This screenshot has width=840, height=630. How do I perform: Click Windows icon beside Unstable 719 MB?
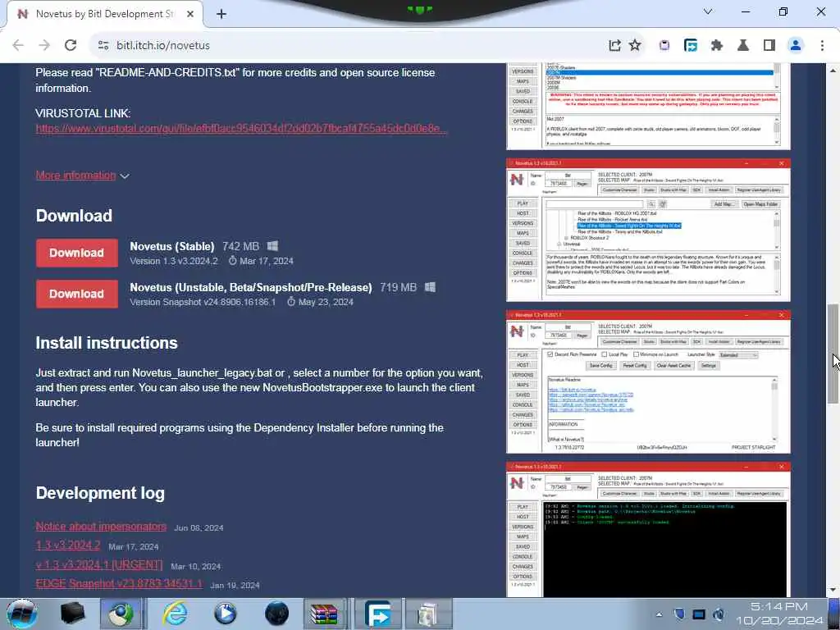(430, 287)
